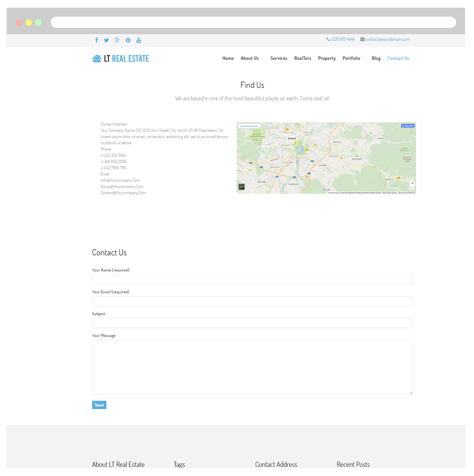Click the Tags footer heading
Screen dimensions: 474x476
tap(179, 464)
